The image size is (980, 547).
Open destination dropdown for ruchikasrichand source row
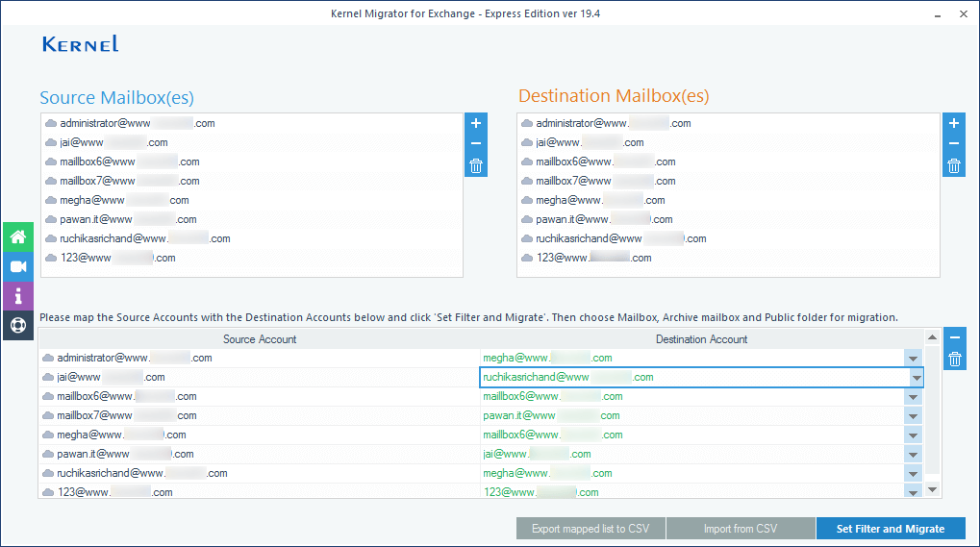pyautogui.click(x=913, y=473)
